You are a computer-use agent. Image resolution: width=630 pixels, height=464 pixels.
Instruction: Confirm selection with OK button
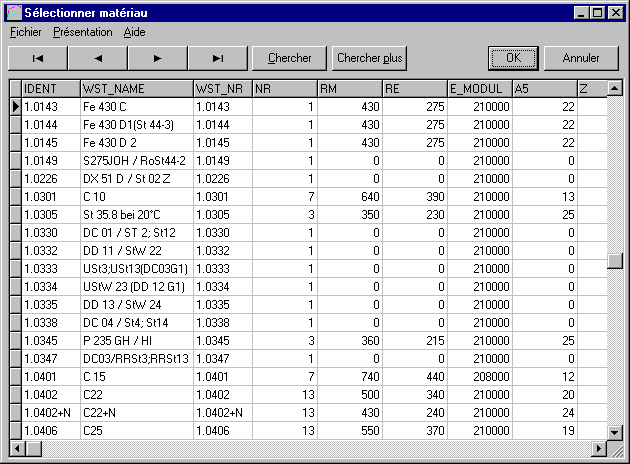(x=513, y=58)
